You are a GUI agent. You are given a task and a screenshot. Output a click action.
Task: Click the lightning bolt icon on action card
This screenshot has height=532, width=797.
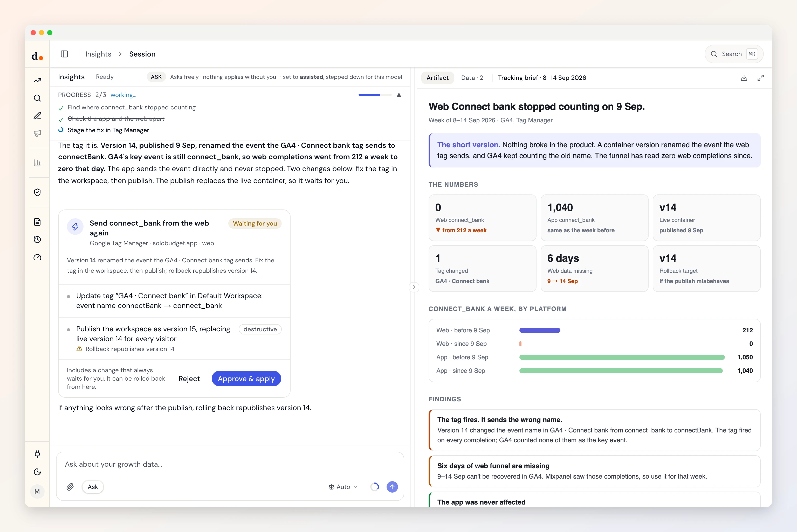click(x=75, y=226)
